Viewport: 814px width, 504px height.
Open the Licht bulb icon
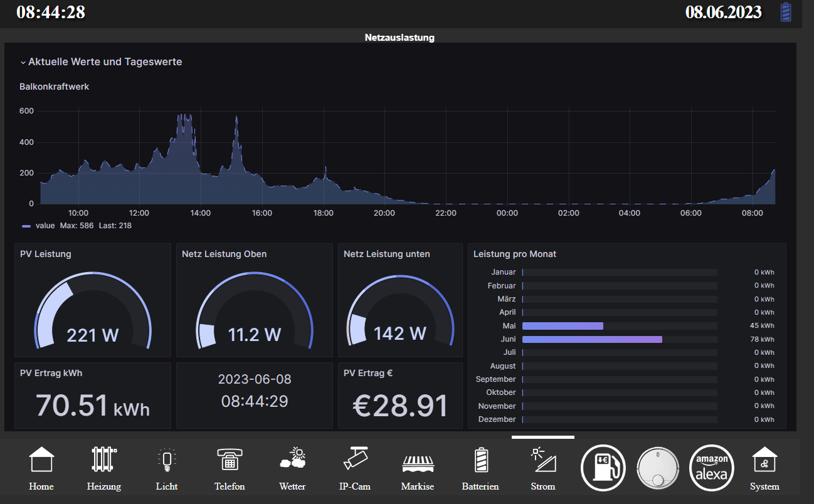pyautogui.click(x=167, y=460)
